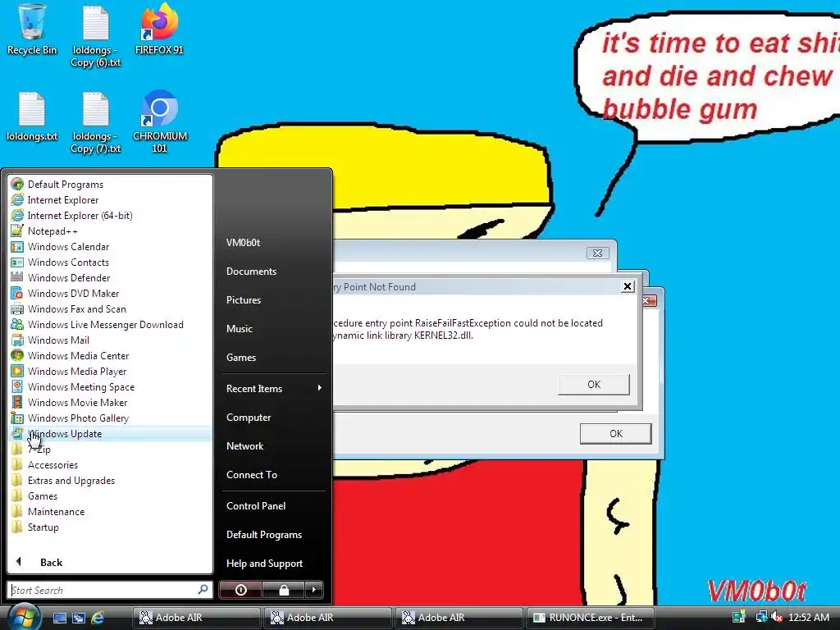The width and height of the screenshot is (840, 630).
Task: Click the Windows Live Messenger Download icon
Action: click(17, 324)
